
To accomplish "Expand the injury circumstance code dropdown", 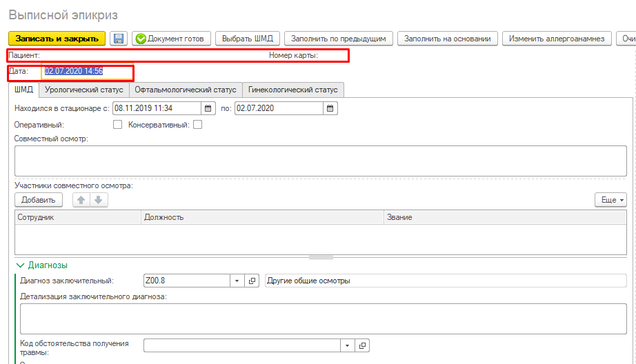I will pyautogui.click(x=348, y=345).
